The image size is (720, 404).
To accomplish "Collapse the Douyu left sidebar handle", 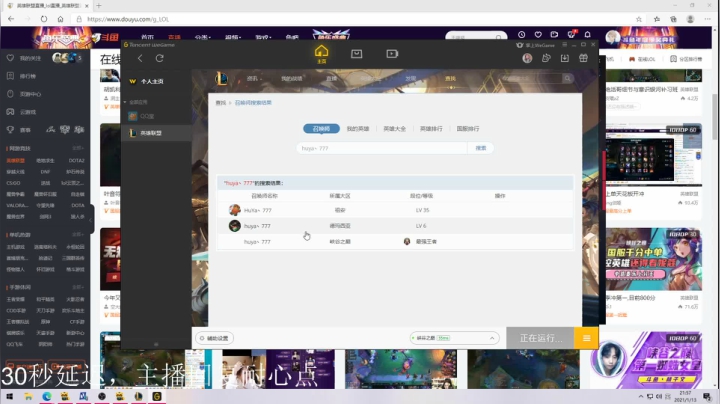I will coord(91,219).
